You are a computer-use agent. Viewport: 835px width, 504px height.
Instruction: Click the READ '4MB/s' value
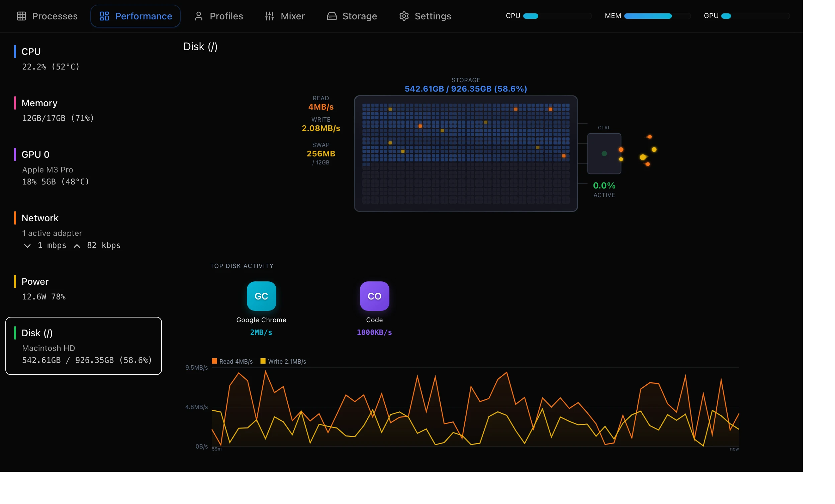coord(321,107)
